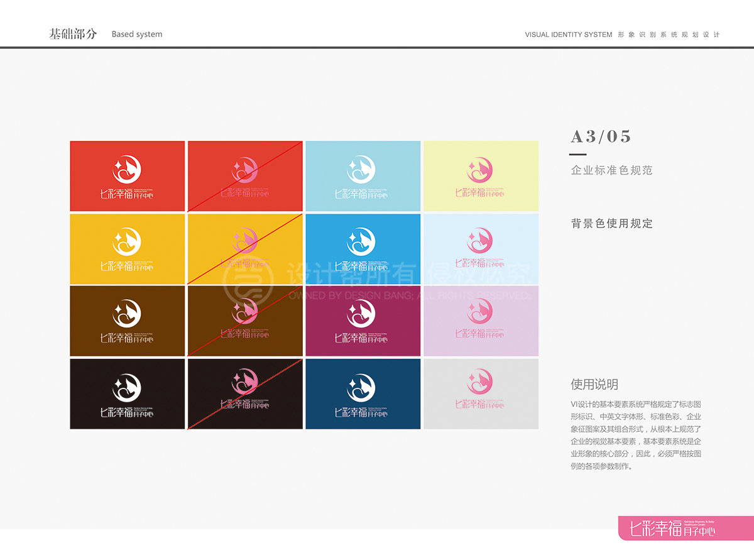Click the 形象识别系统规划设计 header text
Viewport: 754px width, 560px height.
(669, 35)
